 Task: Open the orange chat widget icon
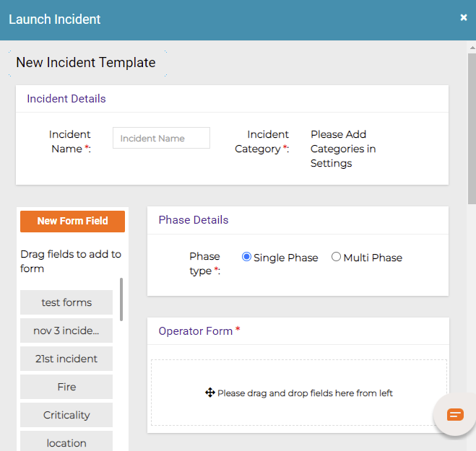click(455, 414)
